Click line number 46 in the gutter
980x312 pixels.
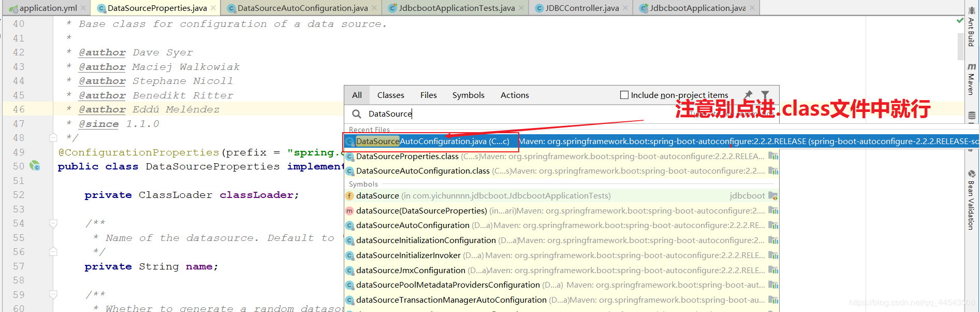19,109
